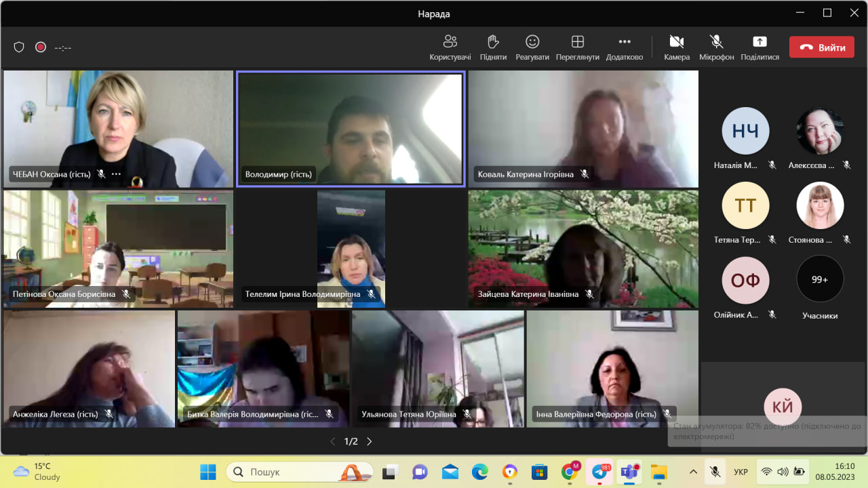Image resolution: width=868 pixels, height=488 pixels.
Task: Click Коваль Катерина Ігорівна's muted mic icon
Action: coord(585,174)
